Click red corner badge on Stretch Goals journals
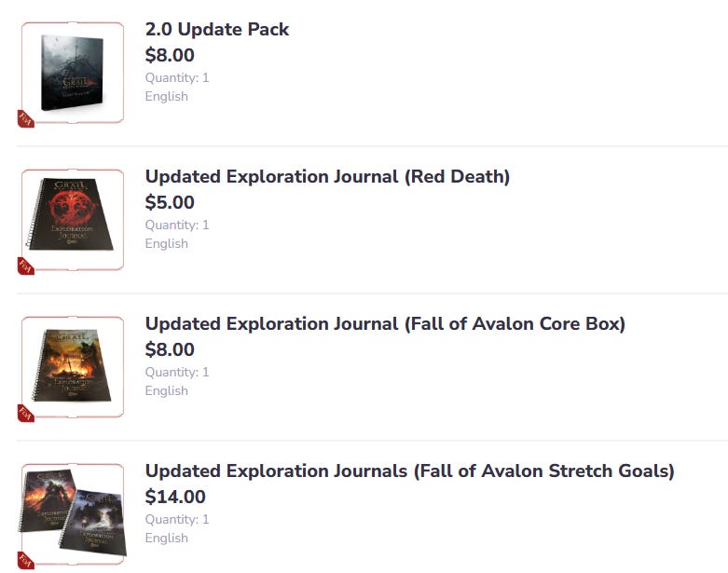 pos(25,560)
